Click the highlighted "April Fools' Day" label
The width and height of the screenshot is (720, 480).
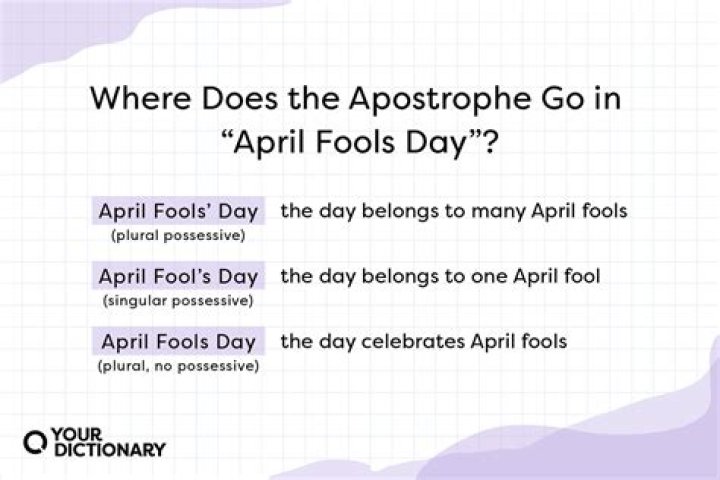click(177, 211)
